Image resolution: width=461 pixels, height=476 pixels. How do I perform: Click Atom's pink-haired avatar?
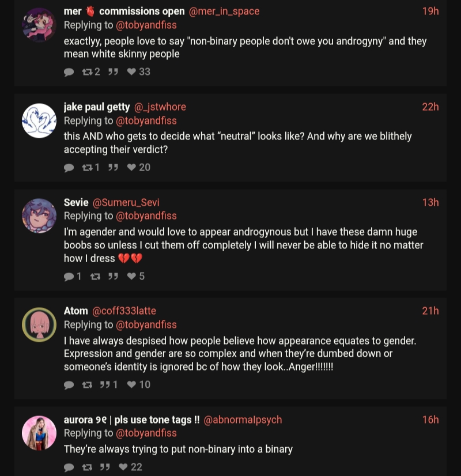tap(39, 324)
